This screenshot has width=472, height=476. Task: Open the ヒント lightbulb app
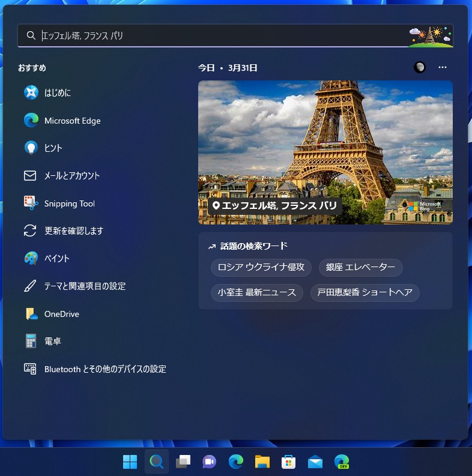coord(31,148)
